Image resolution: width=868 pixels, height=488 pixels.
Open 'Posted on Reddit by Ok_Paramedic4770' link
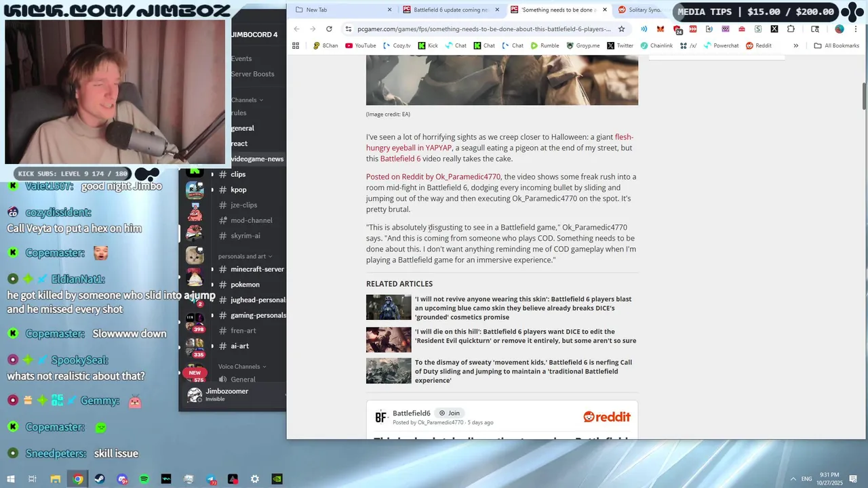(x=433, y=177)
